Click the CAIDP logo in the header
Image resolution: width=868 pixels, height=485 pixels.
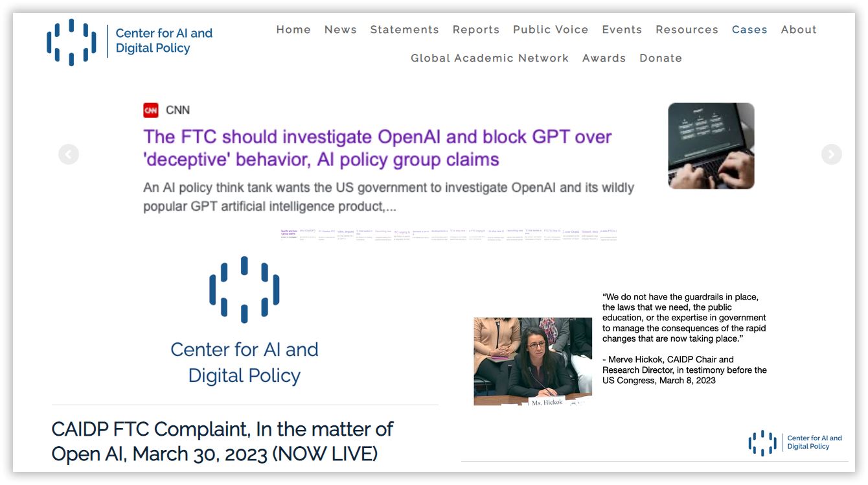click(71, 41)
